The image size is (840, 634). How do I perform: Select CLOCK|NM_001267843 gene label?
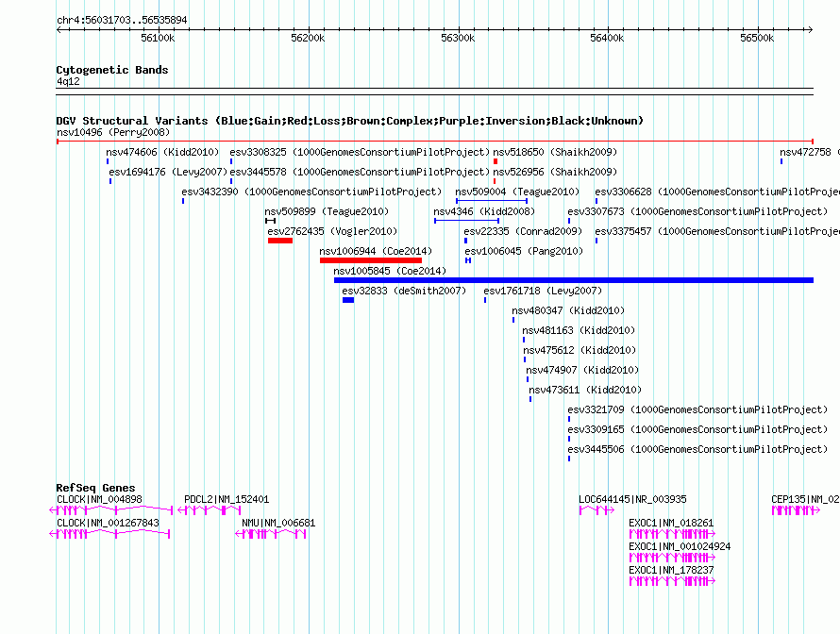point(109,523)
